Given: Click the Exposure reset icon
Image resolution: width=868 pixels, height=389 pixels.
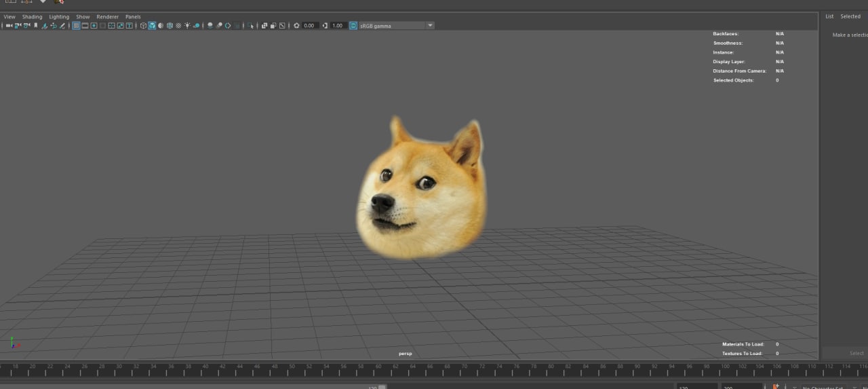Looking at the screenshot, I should pyautogui.click(x=296, y=25).
